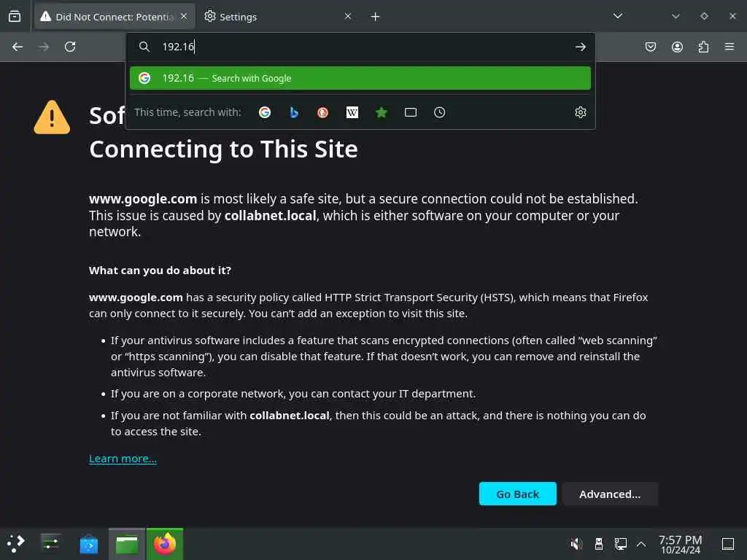Click the muted volume tray icon
747x560 pixels.
[576, 543]
